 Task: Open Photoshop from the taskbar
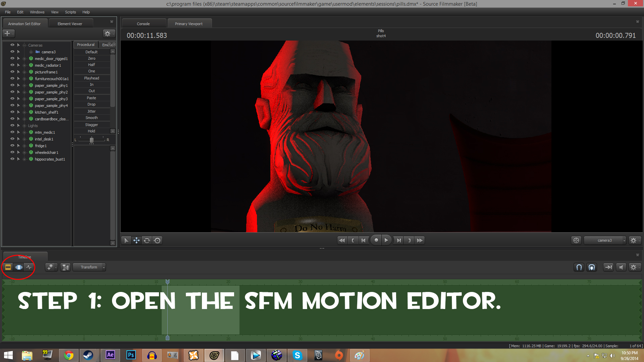pos(131,355)
